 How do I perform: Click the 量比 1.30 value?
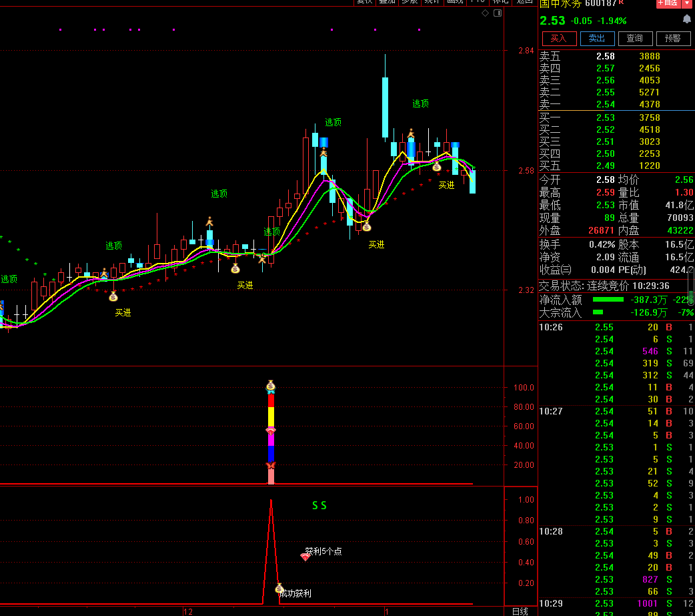684,192
